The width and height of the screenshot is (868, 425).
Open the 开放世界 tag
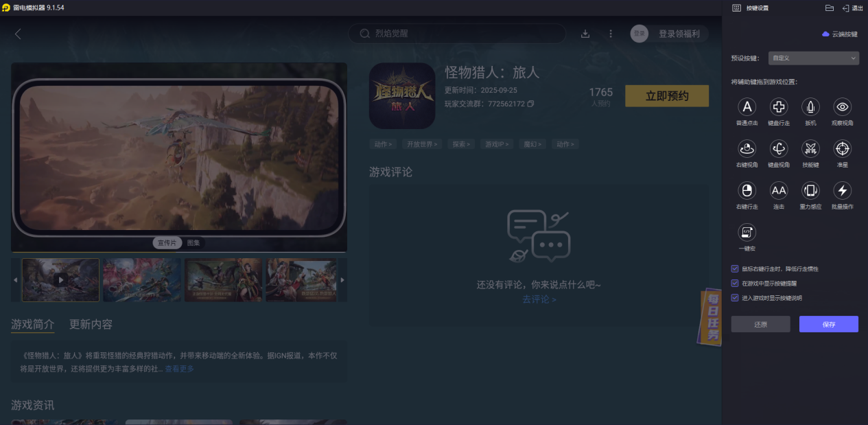click(x=421, y=144)
